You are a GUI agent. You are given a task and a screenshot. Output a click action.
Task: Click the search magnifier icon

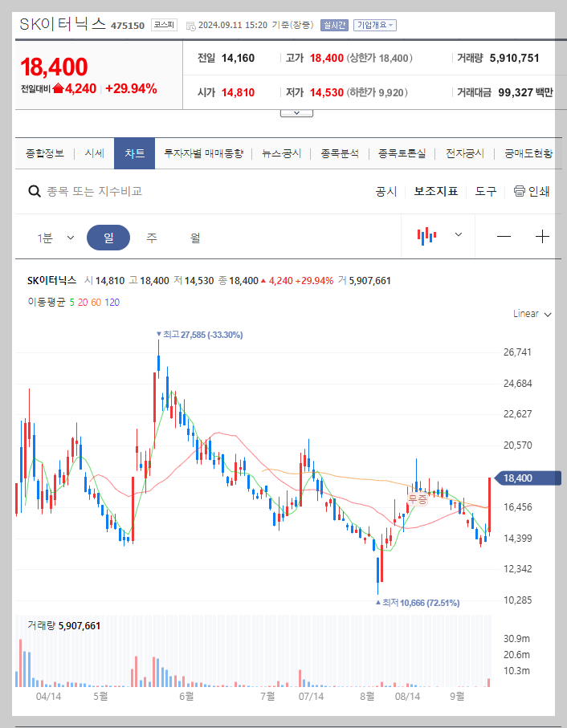(35, 191)
